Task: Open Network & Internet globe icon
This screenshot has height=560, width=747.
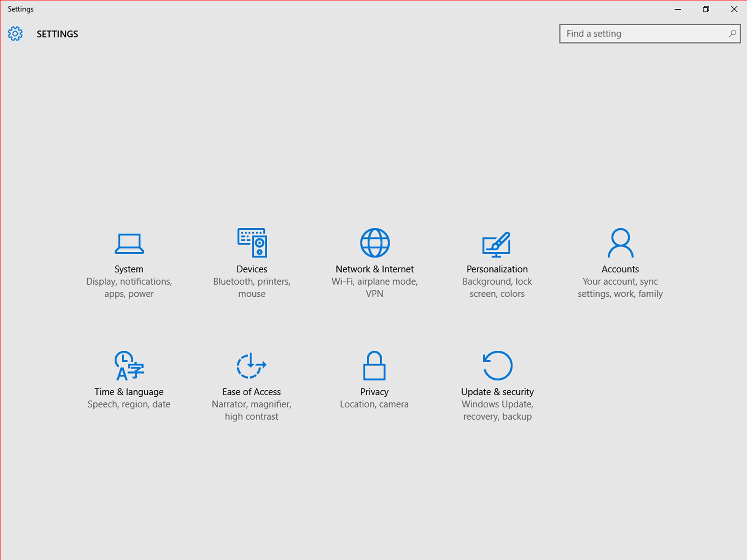Action: 374,243
